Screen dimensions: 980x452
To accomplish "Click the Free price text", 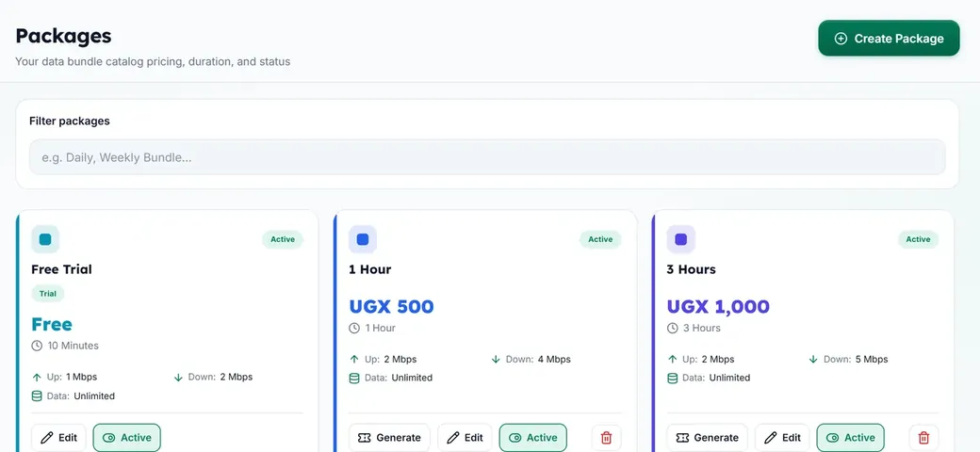I will (52, 324).
